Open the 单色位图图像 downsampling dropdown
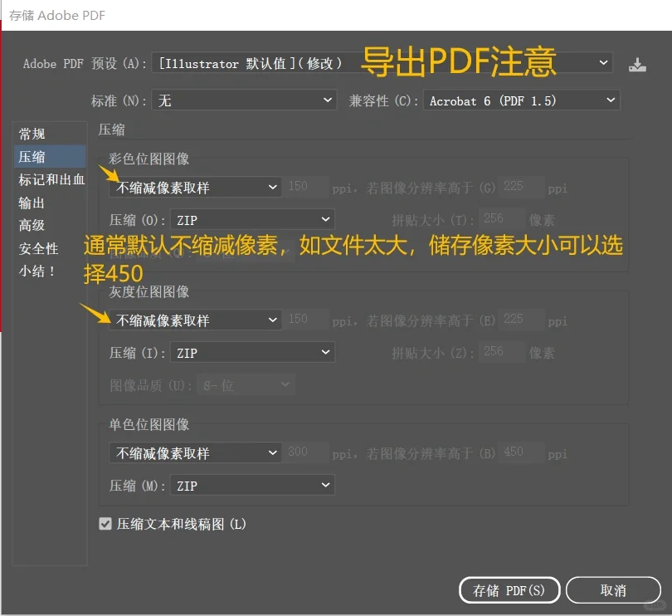The height and width of the screenshot is (616, 672). (x=194, y=452)
